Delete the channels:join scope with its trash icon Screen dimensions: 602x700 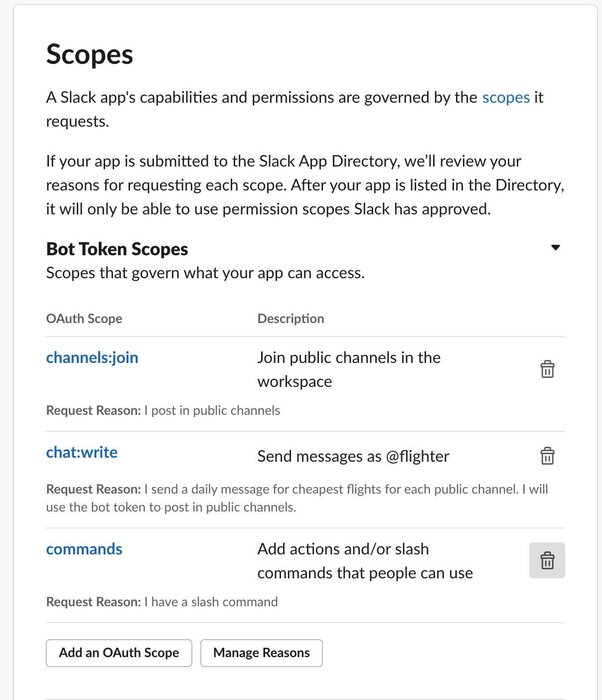tap(547, 369)
